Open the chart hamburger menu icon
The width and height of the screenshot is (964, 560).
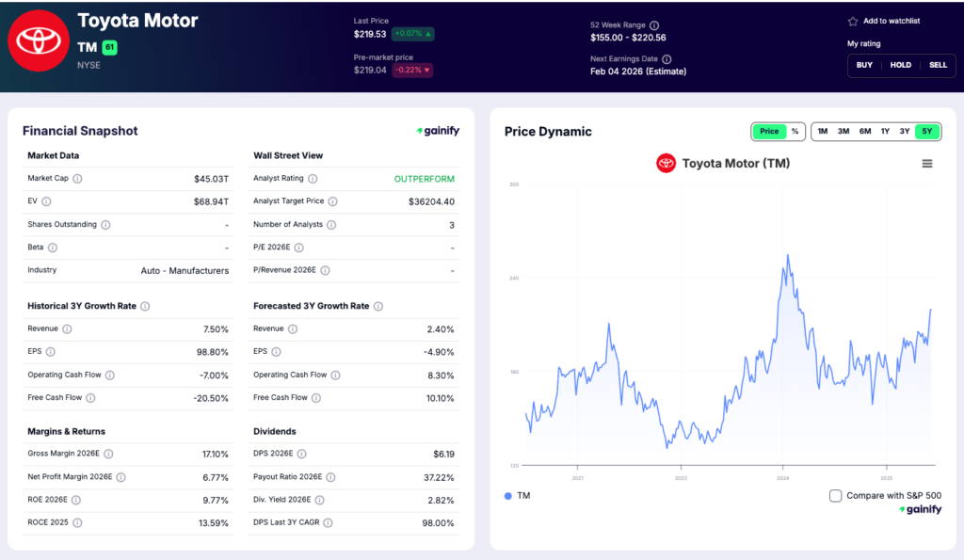pos(927,164)
